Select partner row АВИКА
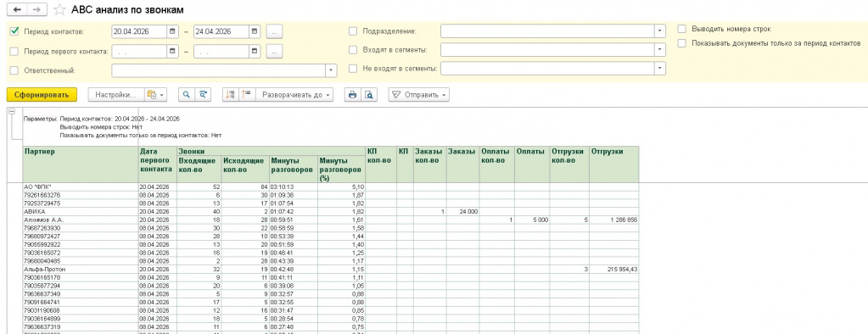Screen dimensions: 868x334 pyautogui.click(x=81, y=212)
